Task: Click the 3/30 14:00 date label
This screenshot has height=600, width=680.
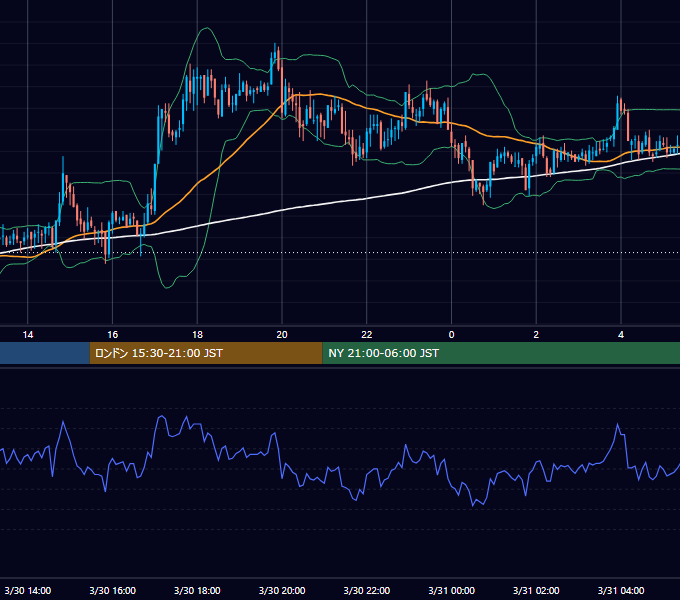Action: tap(28, 590)
